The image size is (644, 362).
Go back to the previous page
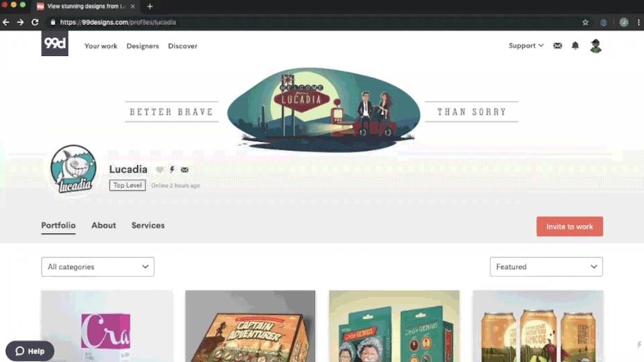pos(6,22)
